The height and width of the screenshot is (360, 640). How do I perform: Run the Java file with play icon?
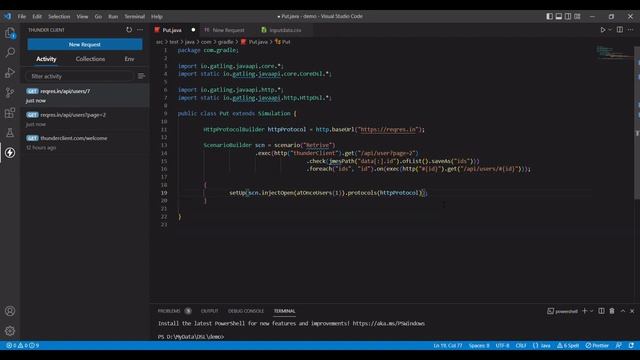[x=602, y=30]
